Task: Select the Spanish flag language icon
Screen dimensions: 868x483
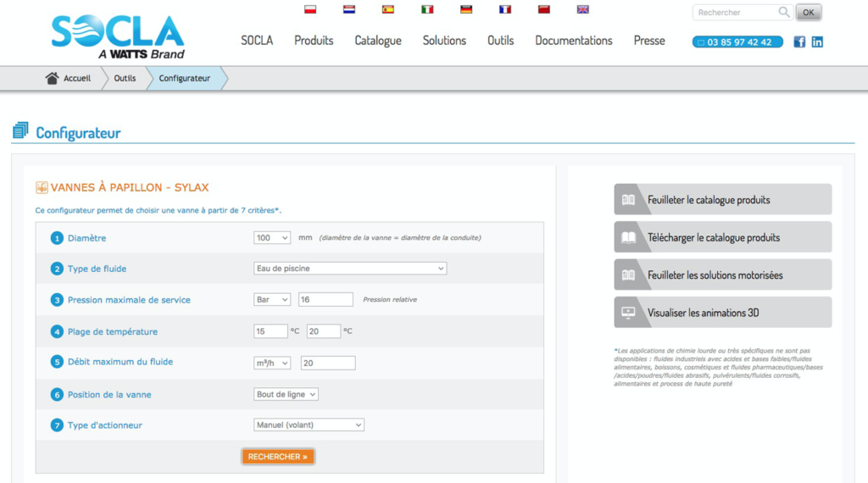Action: click(388, 9)
